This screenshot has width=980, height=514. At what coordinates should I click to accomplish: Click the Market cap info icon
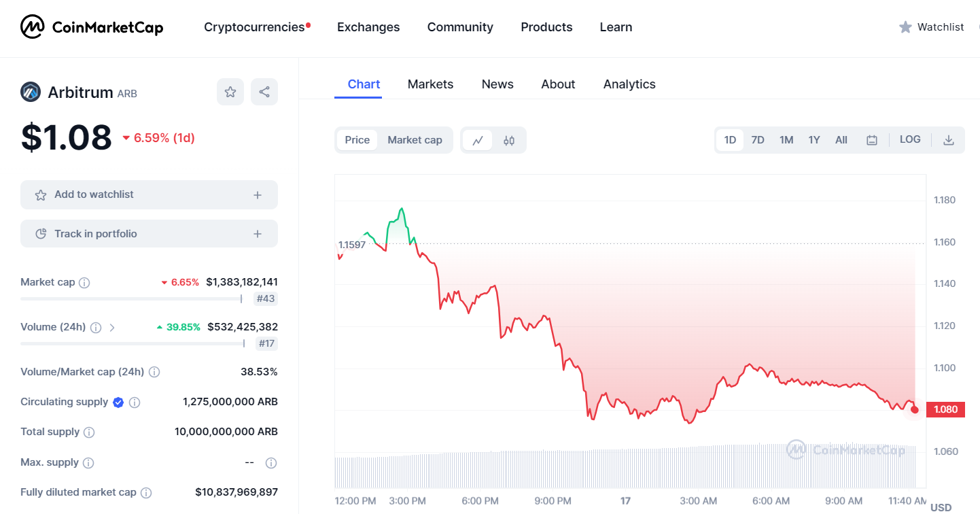(84, 282)
